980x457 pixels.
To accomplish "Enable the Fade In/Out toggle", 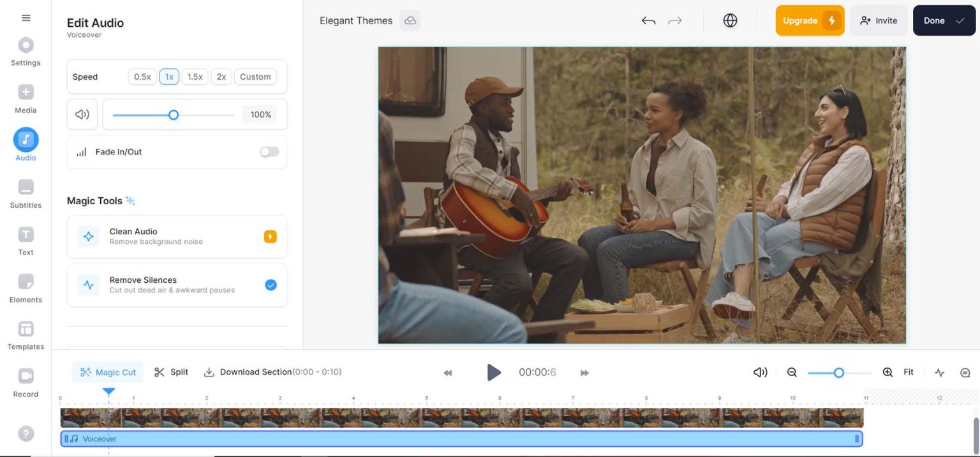I will (x=269, y=152).
